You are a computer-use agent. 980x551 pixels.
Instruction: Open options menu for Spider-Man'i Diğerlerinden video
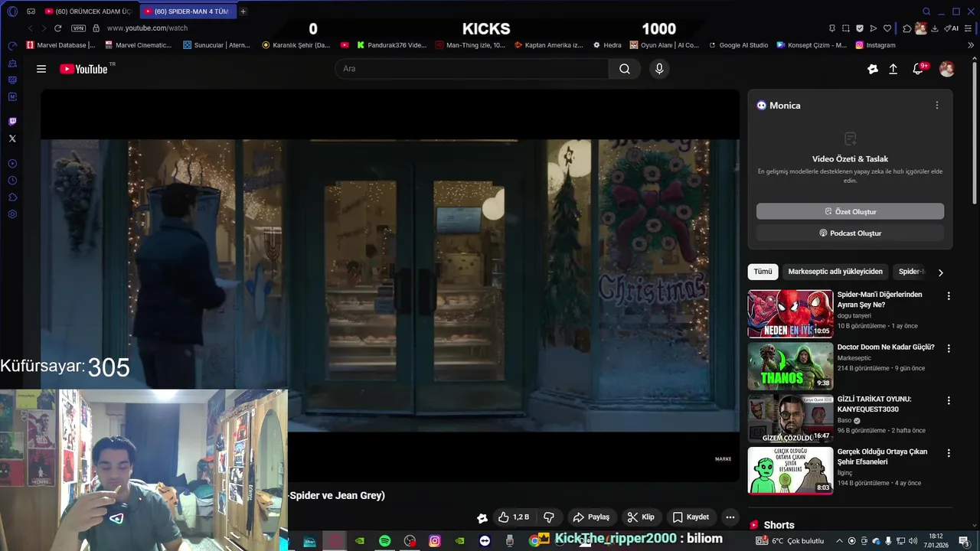coord(949,296)
